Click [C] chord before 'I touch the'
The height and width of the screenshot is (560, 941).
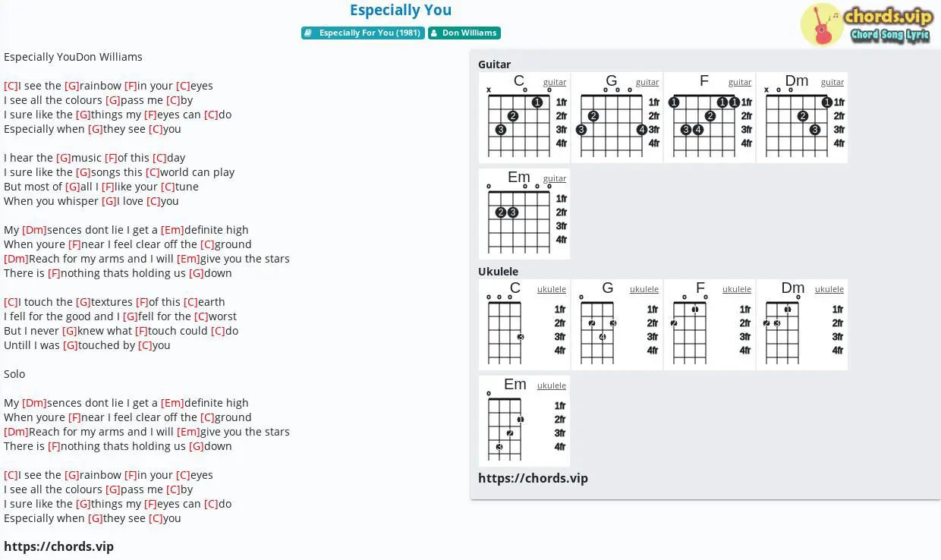coord(11,302)
